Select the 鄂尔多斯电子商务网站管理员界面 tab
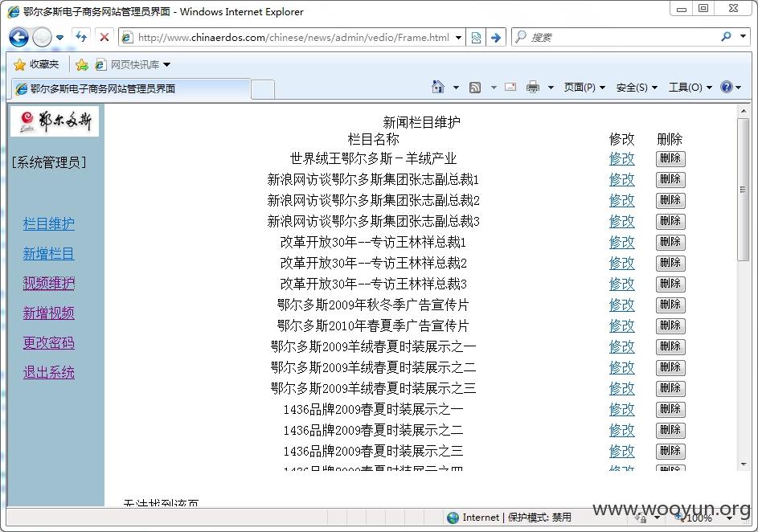Image resolution: width=758 pixels, height=532 pixels. 130,88
